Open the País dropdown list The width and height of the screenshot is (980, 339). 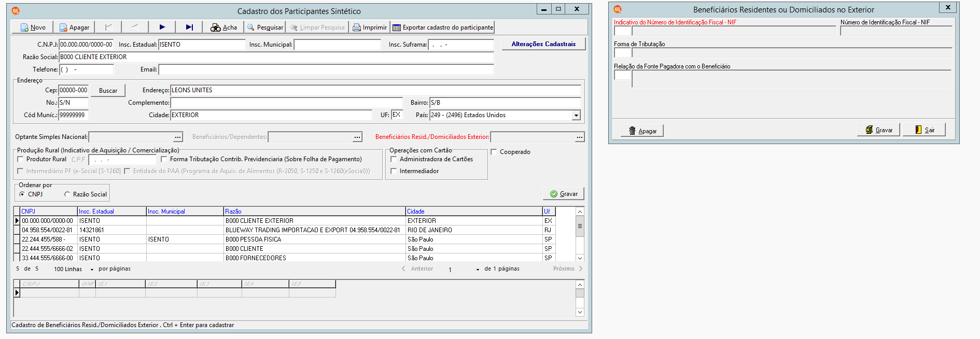[x=576, y=116]
